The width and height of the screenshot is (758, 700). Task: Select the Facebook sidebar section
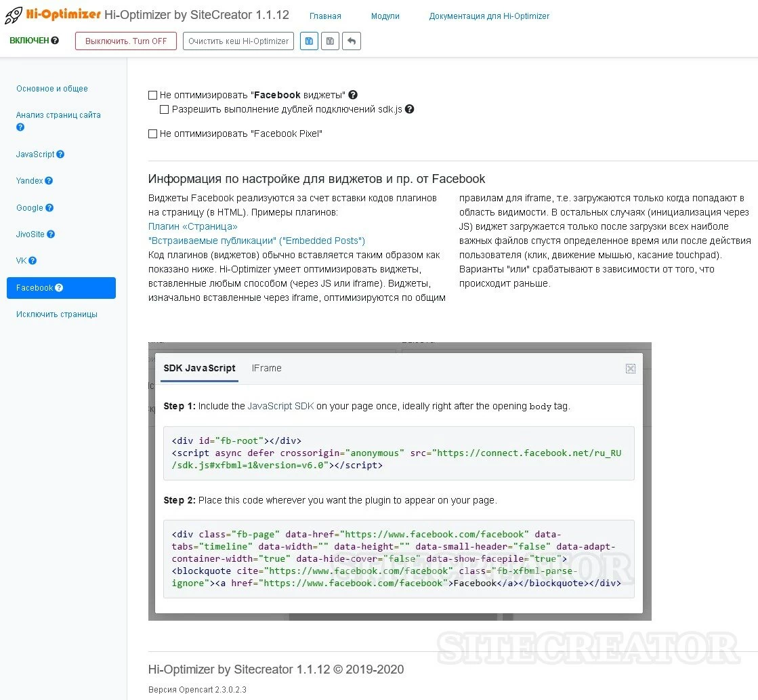62,288
